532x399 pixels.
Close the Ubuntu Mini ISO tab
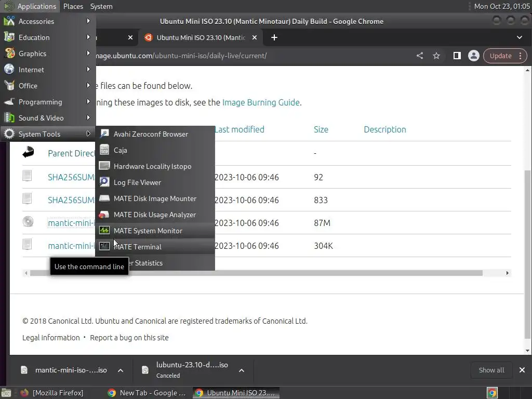point(255,37)
